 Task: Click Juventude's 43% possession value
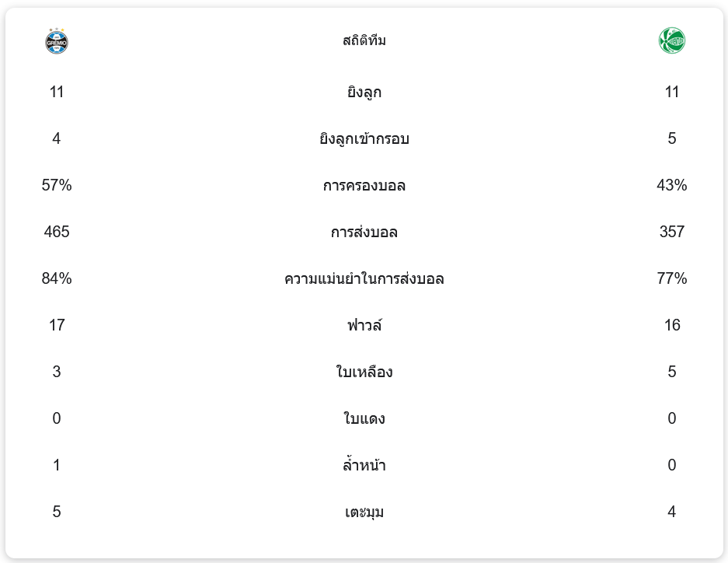tap(671, 185)
